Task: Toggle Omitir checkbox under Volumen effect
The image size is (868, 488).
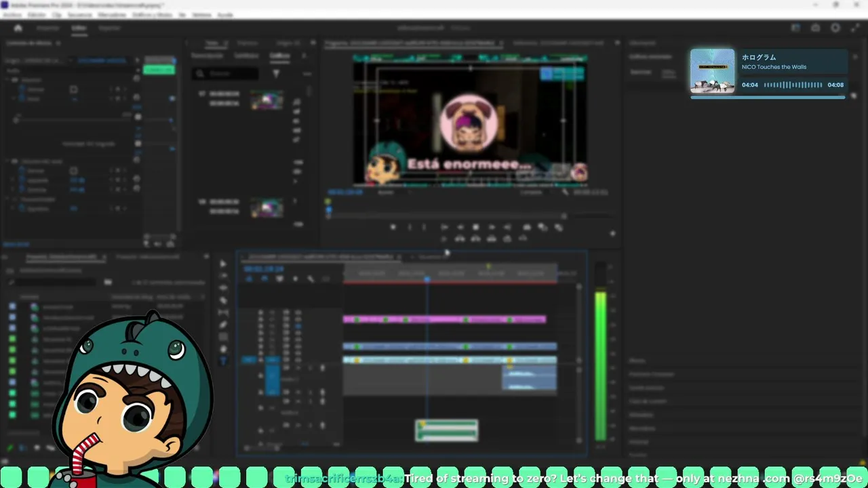Action: tap(73, 89)
